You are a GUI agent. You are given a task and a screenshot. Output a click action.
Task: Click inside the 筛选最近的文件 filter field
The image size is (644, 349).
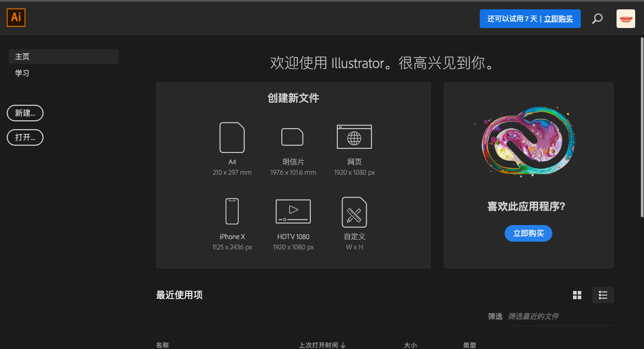561,316
